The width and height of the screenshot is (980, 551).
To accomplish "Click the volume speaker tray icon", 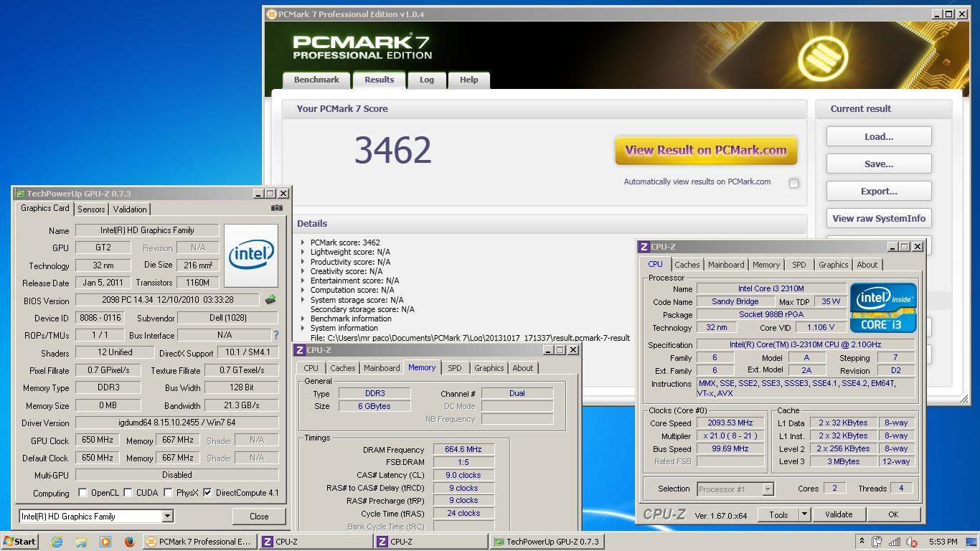I will [x=913, y=542].
